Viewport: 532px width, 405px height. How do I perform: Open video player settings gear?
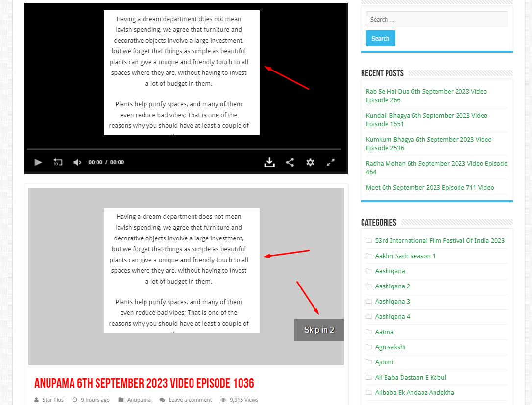coord(310,162)
